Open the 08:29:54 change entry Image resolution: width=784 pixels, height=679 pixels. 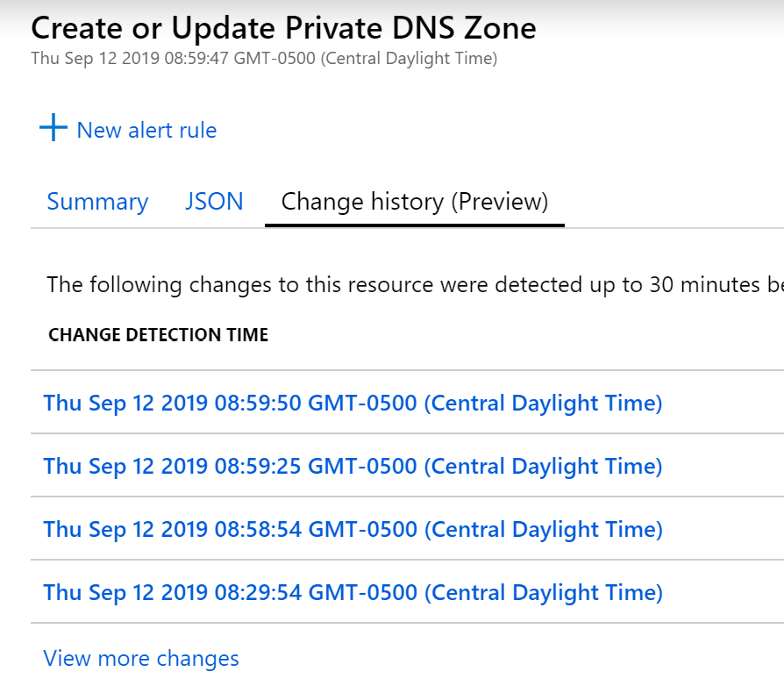tap(353, 593)
